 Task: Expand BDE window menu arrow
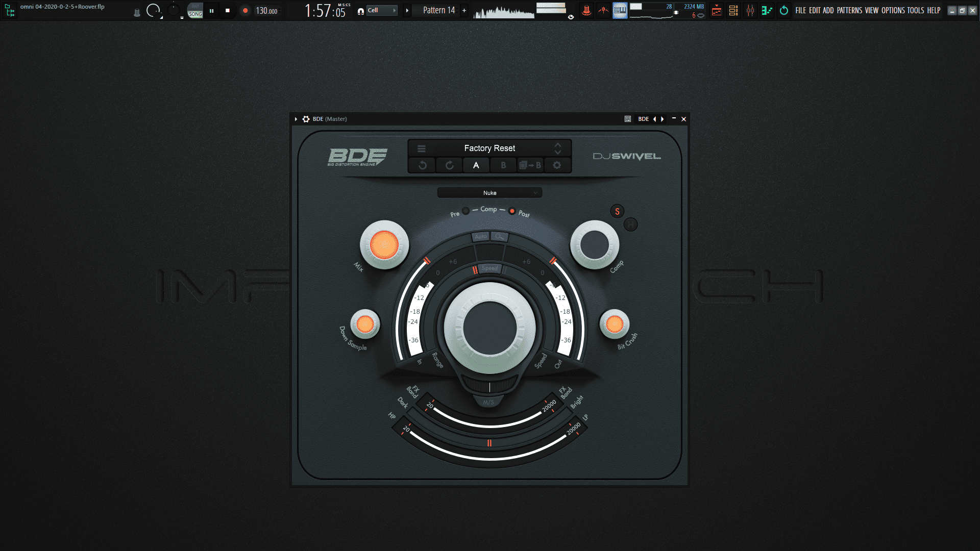296,119
